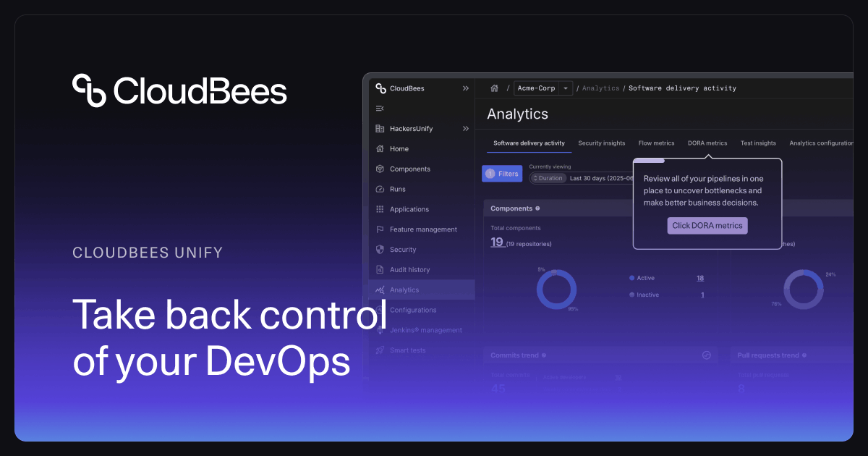Click the "Total components" label

pyautogui.click(x=516, y=228)
